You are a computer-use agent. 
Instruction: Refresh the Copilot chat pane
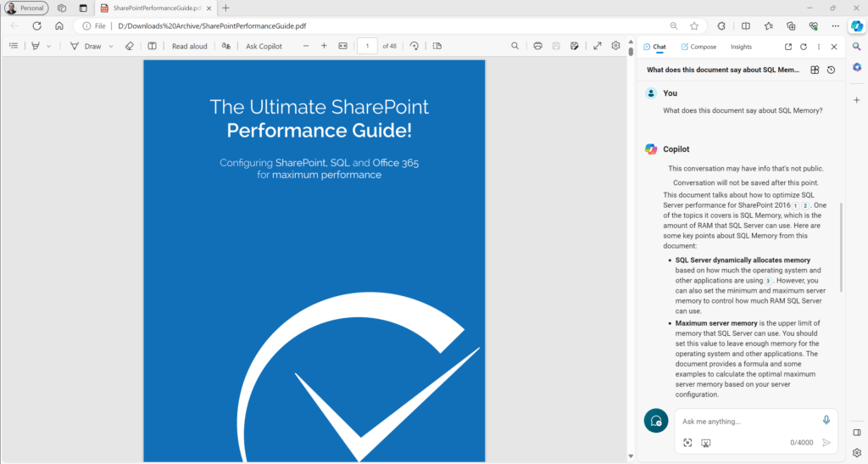pyautogui.click(x=804, y=47)
